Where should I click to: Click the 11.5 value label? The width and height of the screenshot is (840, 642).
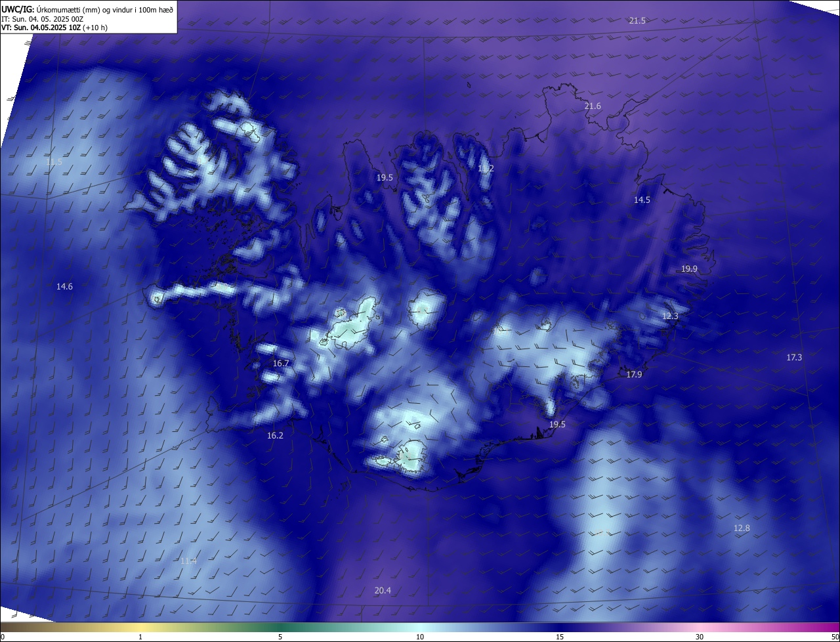coord(54,161)
